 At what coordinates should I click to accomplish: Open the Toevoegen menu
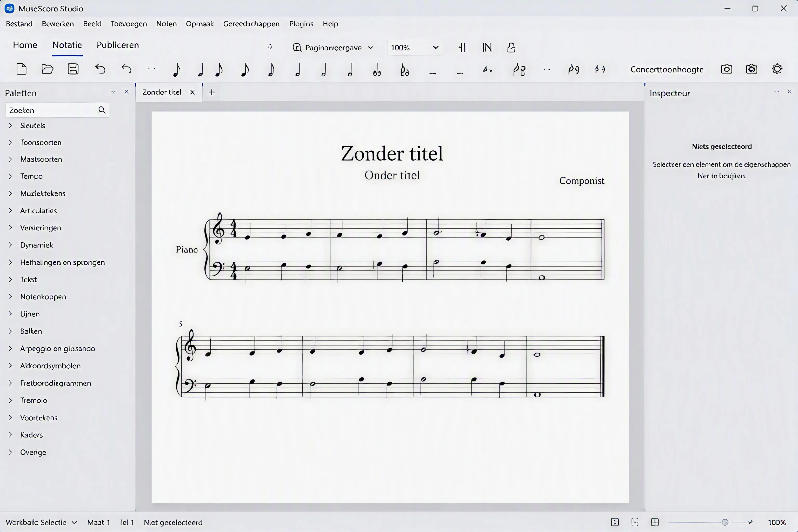(129, 24)
